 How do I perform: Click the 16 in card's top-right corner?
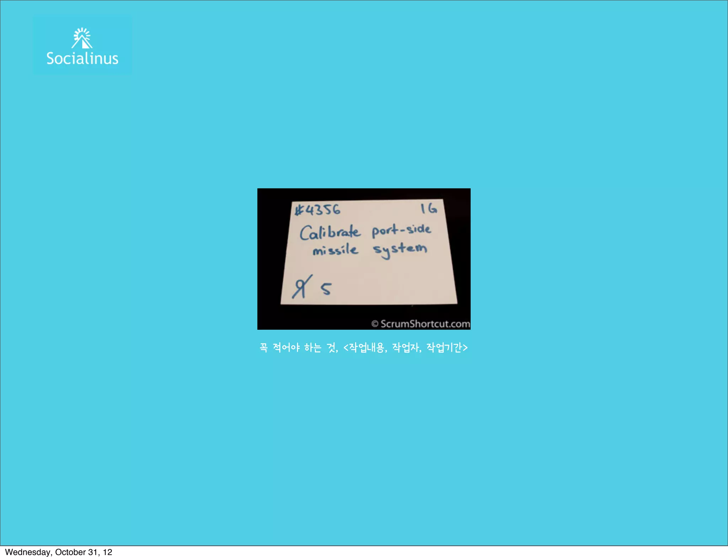pos(428,208)
